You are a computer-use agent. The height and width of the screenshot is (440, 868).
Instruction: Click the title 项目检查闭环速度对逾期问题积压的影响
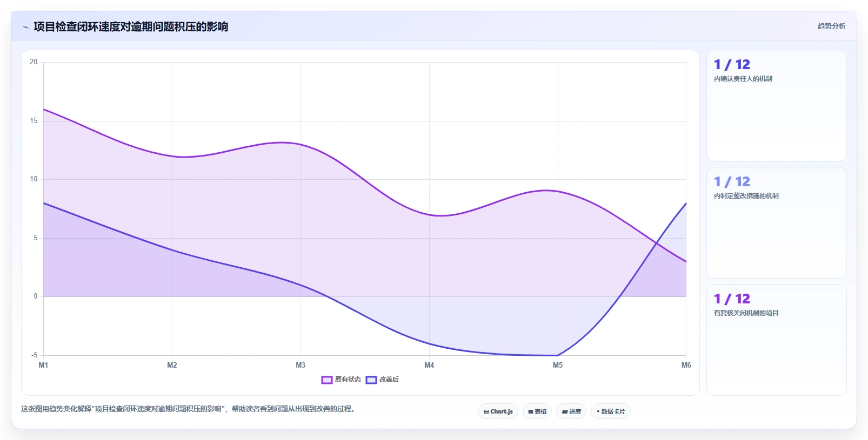coord(131,26)
